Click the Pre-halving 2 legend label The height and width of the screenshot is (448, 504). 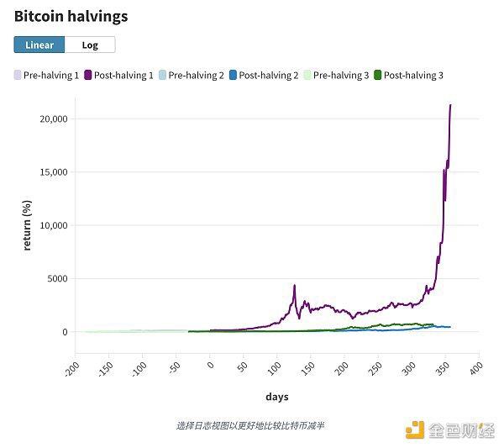[196, 76]
